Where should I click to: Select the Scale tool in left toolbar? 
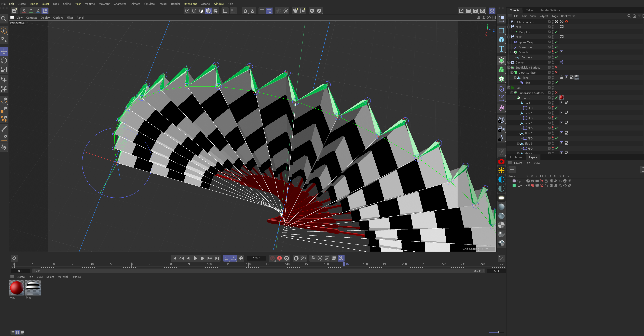click(4, 70)
